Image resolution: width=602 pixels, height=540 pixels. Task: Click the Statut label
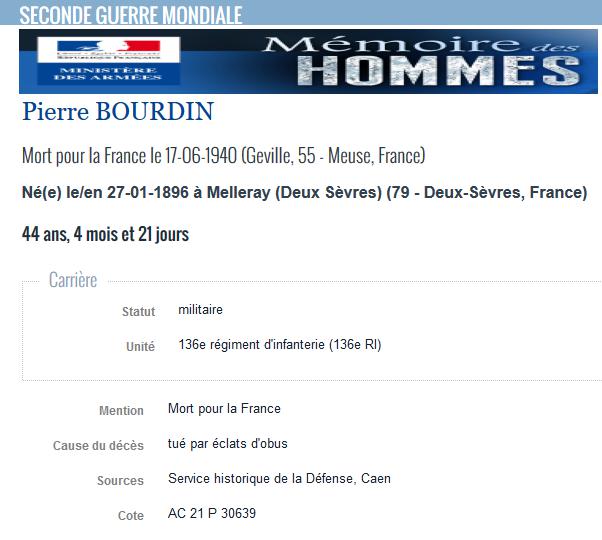(139, 311)
